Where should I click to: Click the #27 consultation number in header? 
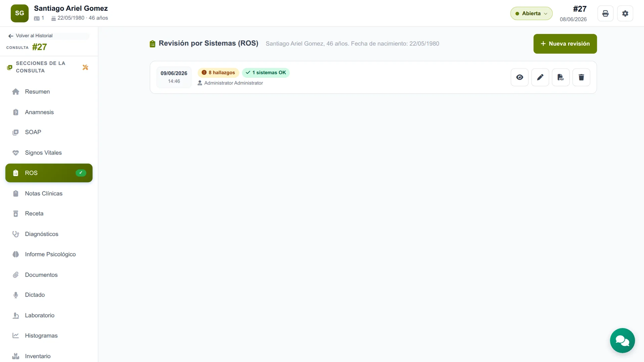(x=580, y=9)
